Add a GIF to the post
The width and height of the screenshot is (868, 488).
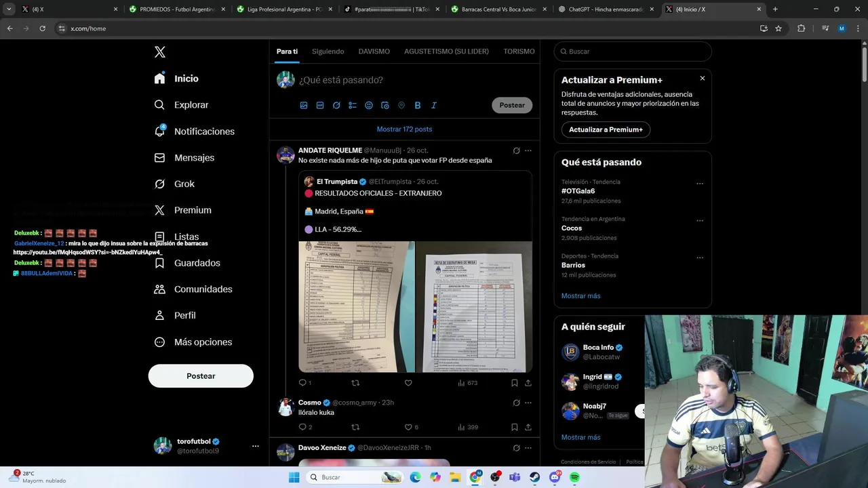point(320,105)
